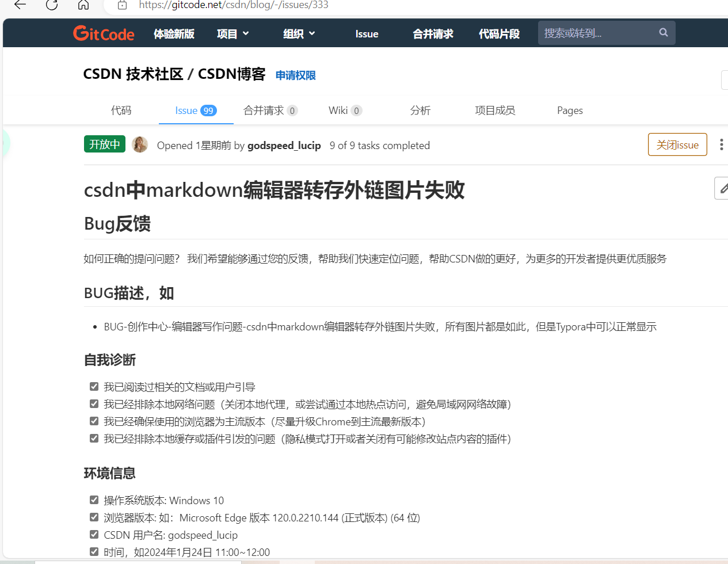The image size is (728, 564).
Task: Click the 自我诊断 heading
Action: pyautogui.click(x=110, y=360)
